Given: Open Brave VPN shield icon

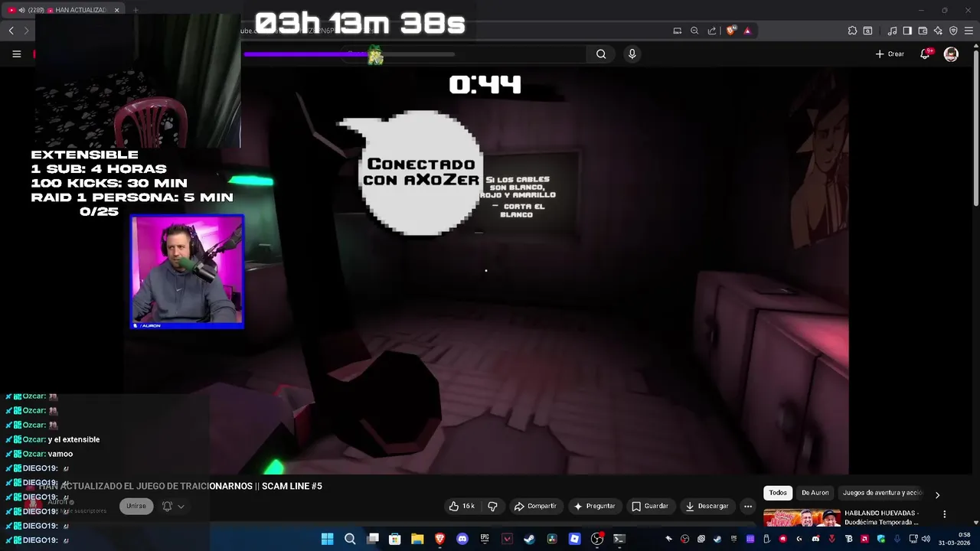Looking at the screenshot, I should [953, 31].
